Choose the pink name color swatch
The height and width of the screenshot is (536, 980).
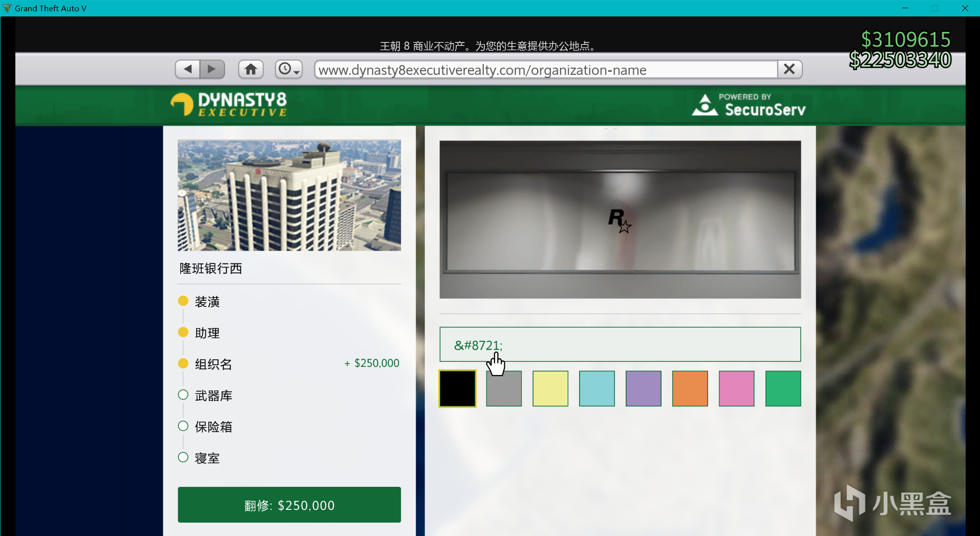point(737,388)
